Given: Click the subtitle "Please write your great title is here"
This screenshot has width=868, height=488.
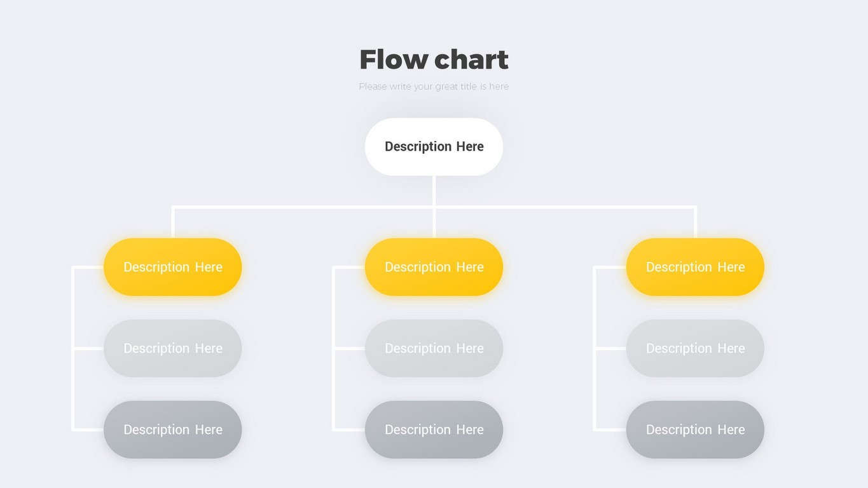Looking at the screenshot, I should click(x=434, y=86).
